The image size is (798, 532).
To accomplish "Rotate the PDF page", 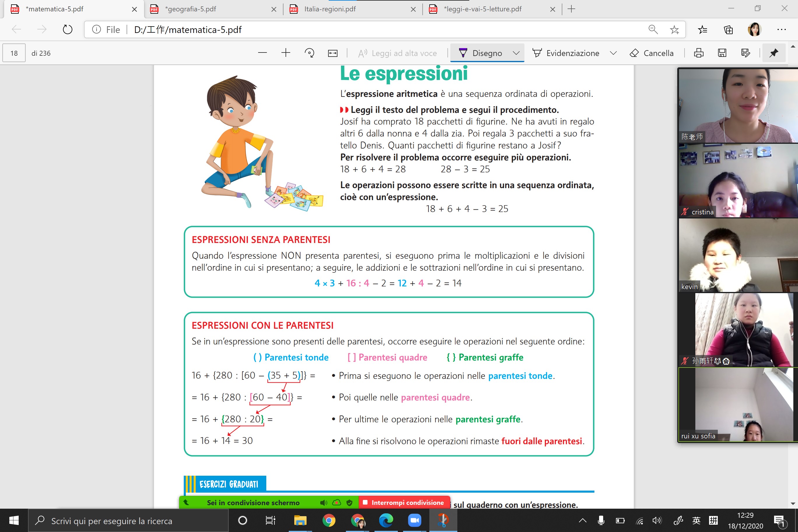I will [309, 53].
